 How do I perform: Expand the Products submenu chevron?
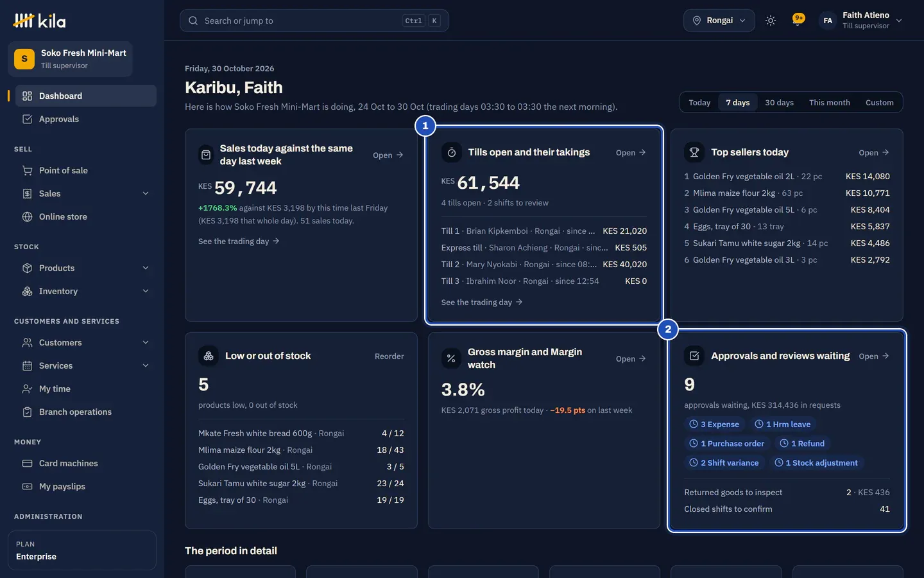point(146,268)
